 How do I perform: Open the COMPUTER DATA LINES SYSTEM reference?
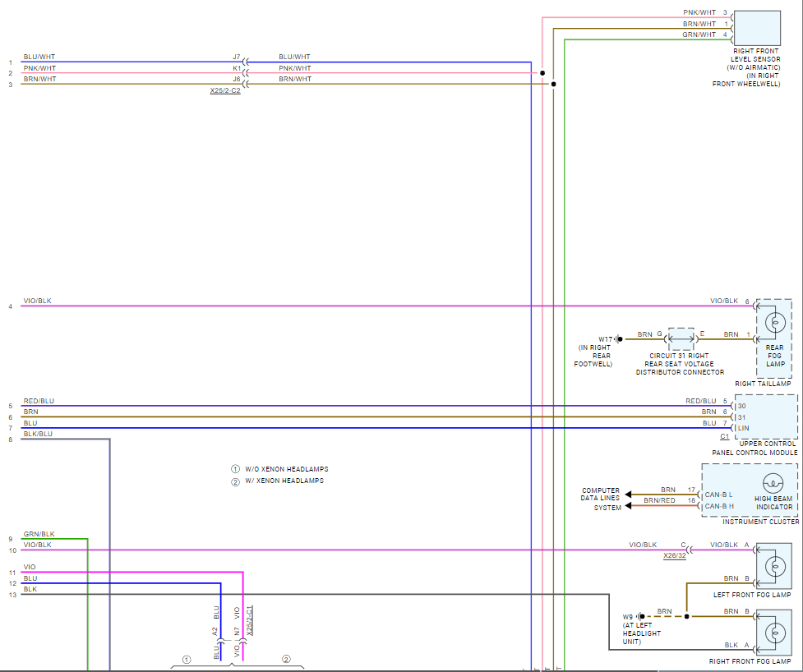pos(601,499)
